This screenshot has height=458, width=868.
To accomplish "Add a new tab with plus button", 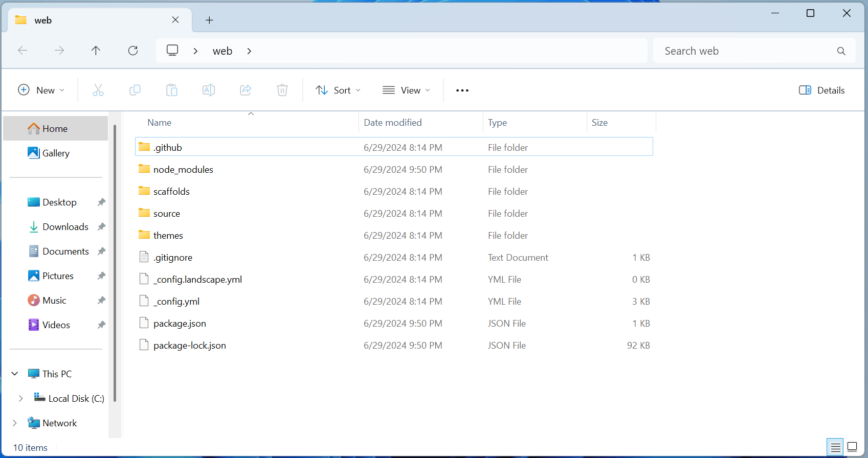I will click(x=209, y=20).
